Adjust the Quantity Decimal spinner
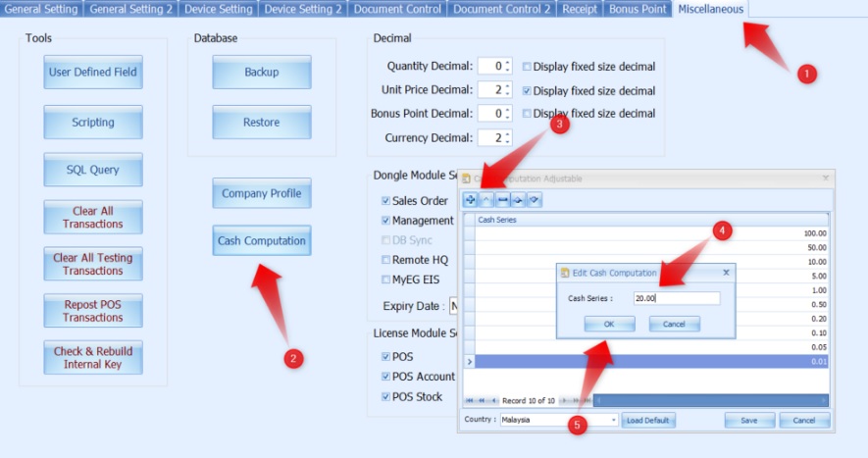 pyautogui.click(x=507, y=67)
